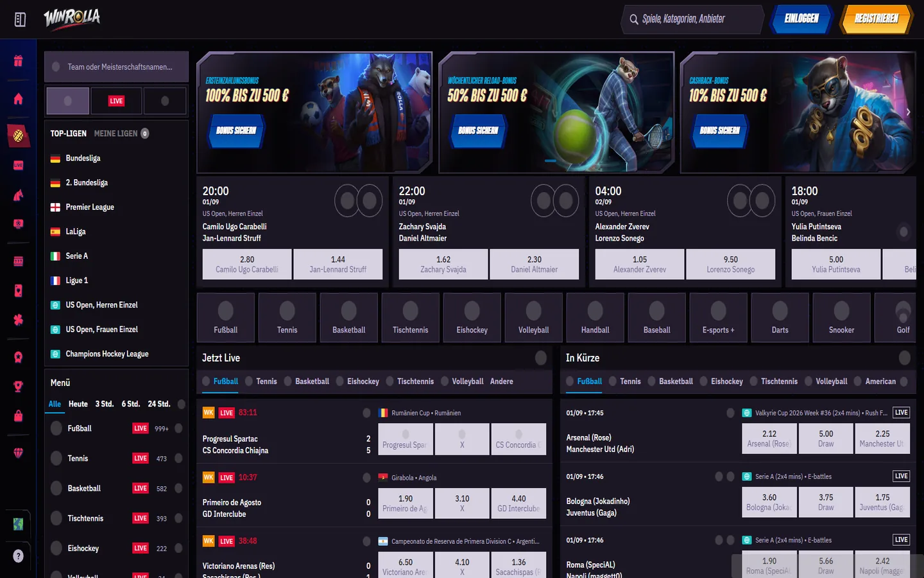
Task: Expand the Basketball row in Menü
Action: click(178, 488)
